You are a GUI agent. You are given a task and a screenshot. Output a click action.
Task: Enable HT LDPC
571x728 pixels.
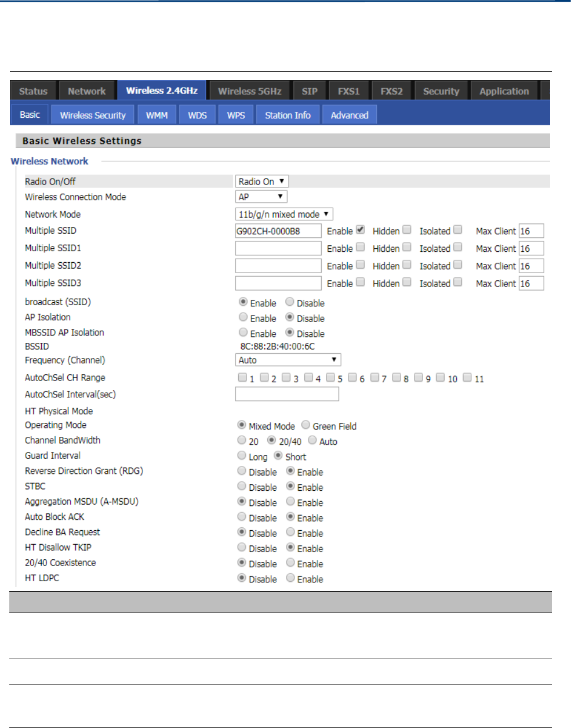point(290,578)
